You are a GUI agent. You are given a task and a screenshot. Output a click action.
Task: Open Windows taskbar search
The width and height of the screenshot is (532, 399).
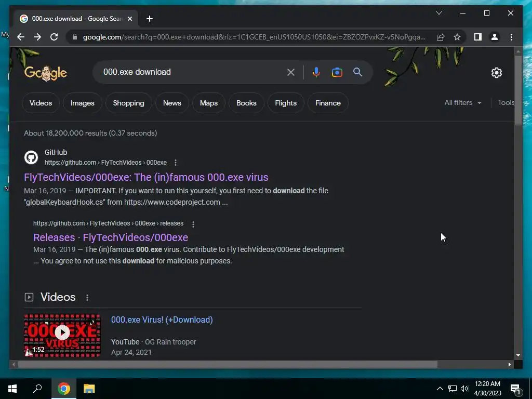tap(37, 389)
